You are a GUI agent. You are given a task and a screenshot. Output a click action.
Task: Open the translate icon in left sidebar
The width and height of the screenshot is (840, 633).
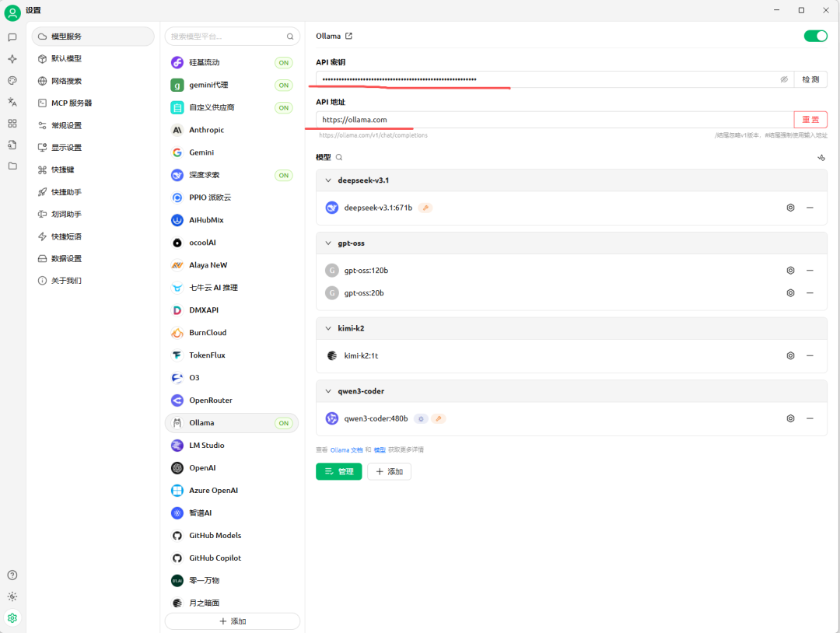(12, 102)
